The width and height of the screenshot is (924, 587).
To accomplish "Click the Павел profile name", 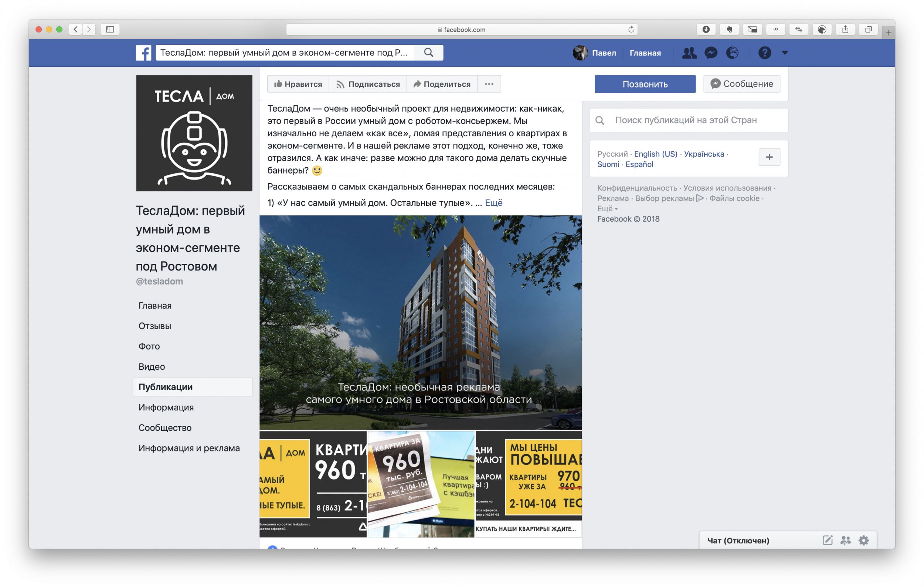I will [604, 53].
